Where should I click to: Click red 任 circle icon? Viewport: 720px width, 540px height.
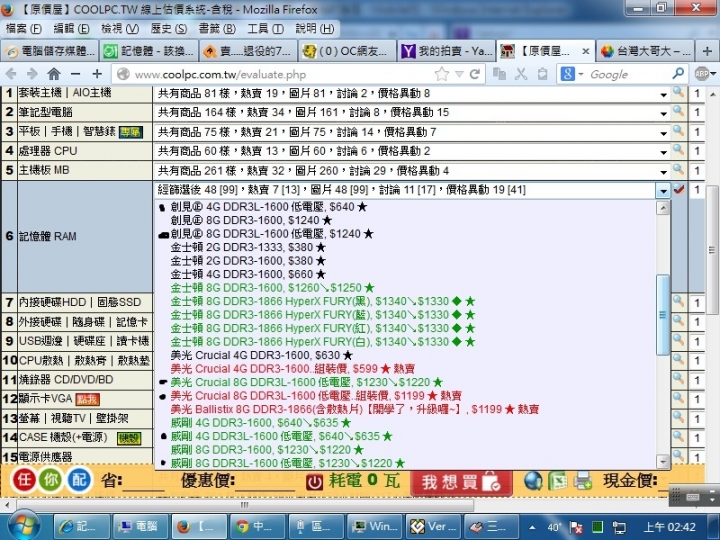[24, 480]
